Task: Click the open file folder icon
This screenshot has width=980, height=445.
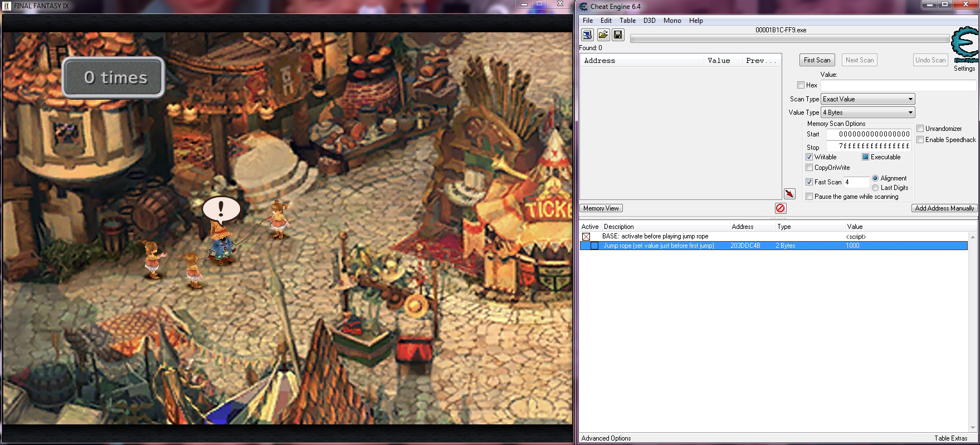Action: click(x=603, y=35)
